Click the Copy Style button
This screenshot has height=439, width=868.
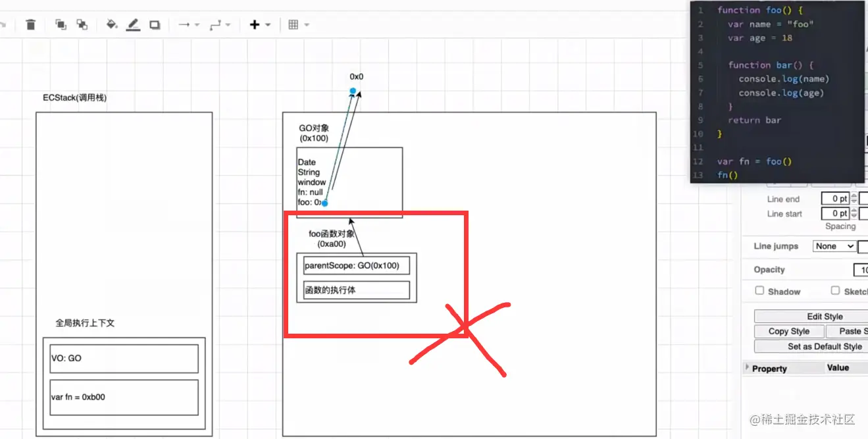click(x=789, y=331)
